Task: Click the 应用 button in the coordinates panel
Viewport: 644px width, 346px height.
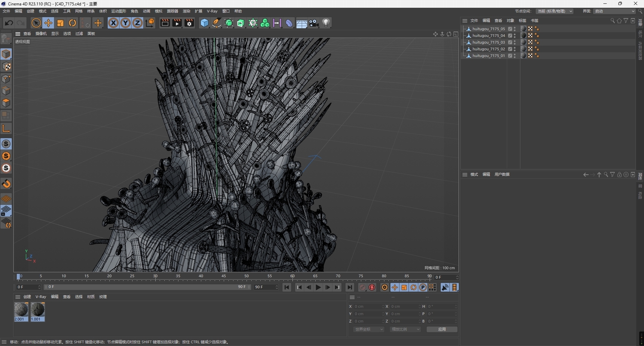Action: pos(441,329)
